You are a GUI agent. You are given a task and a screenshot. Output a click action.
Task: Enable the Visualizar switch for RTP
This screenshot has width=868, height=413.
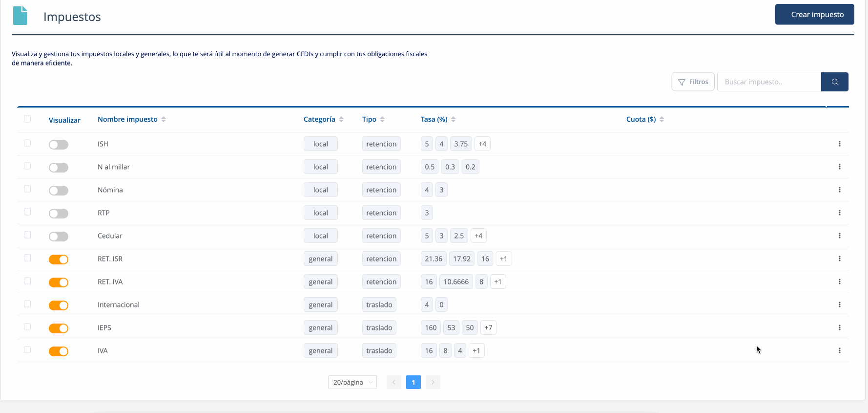click(x=59, y=214)
